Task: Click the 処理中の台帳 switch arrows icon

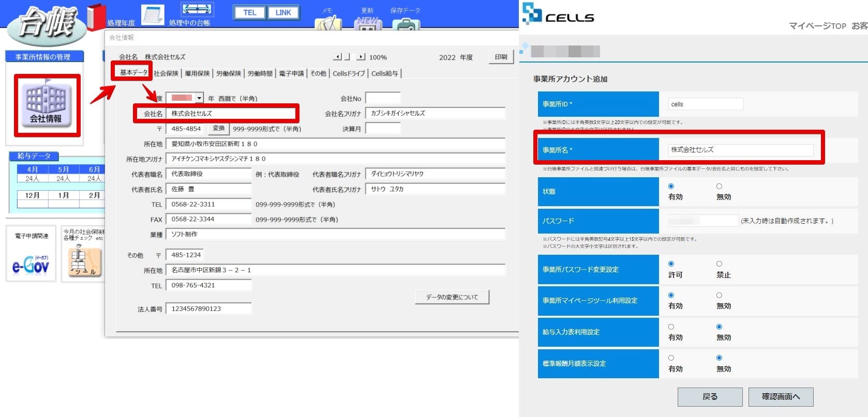Action: click(x=197, y=10)
